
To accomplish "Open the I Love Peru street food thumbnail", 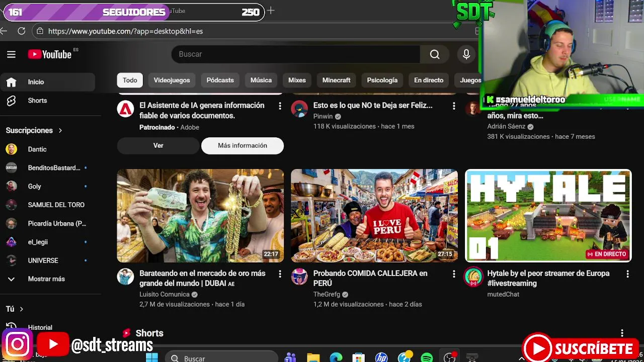I will 374,216.
